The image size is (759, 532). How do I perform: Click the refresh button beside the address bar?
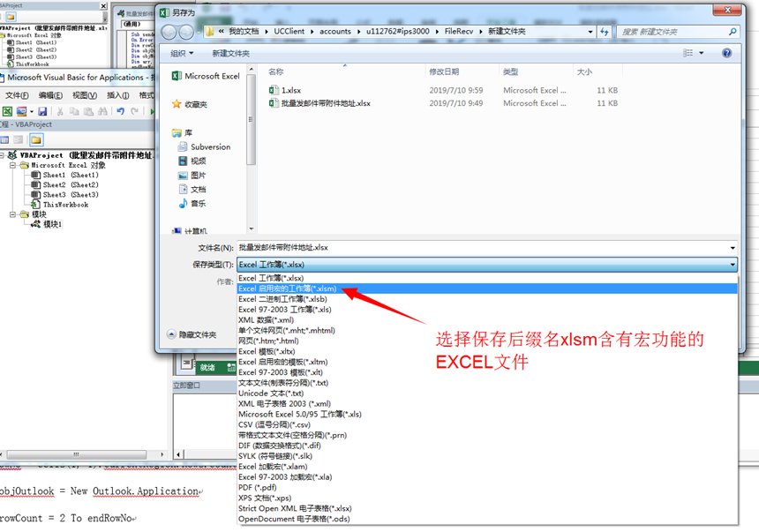tap(604, 32)
